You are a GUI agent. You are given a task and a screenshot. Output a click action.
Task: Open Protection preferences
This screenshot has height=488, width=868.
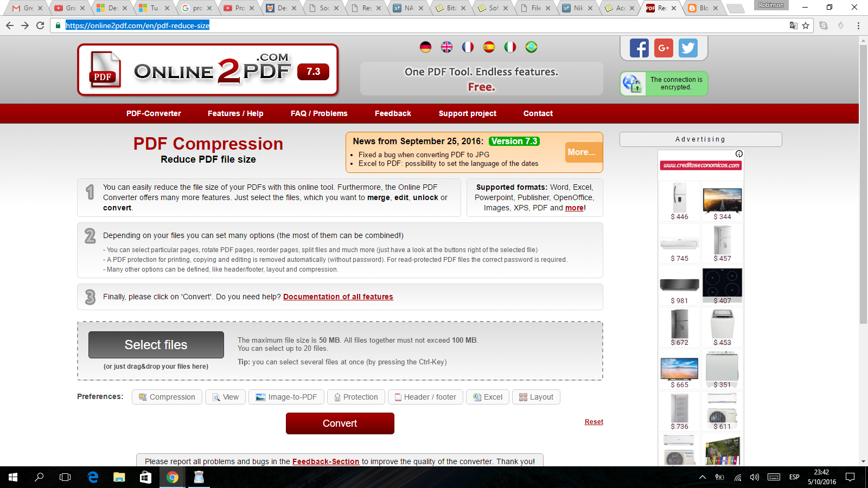pyautogui.click(x=356, y=397)
